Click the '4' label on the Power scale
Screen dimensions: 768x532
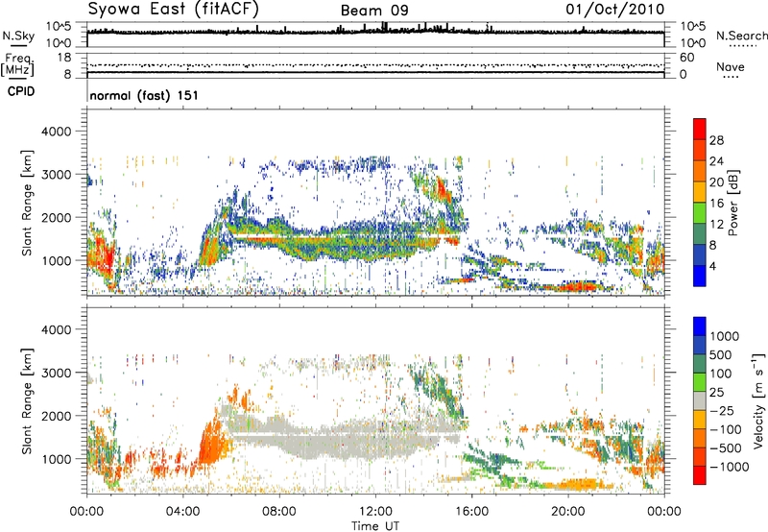pyautogui.click(x=712, y=266)
